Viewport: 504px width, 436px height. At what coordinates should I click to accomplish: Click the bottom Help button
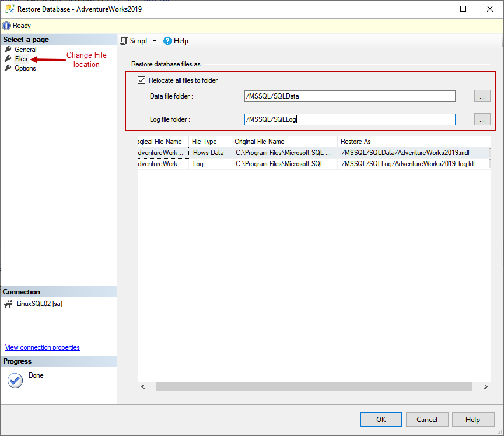click(473, 419)
